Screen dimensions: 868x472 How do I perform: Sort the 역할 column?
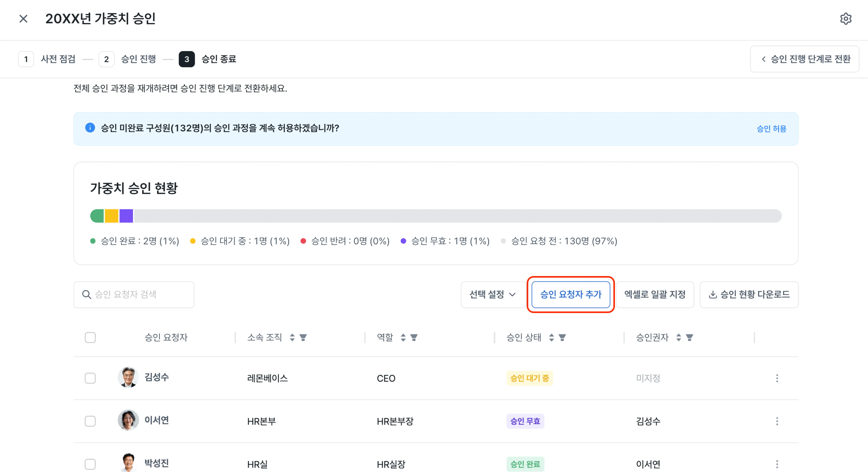(x=403, y=337)
